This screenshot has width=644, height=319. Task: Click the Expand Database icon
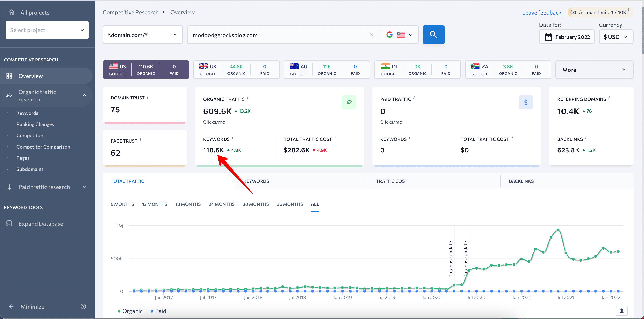pos(9,224)
